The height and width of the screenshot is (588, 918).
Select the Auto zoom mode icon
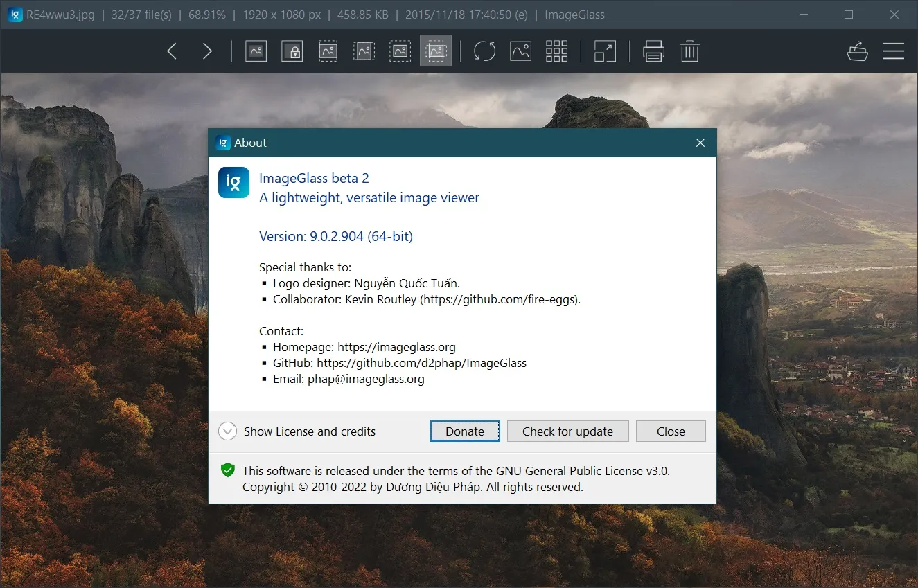click(256, 51)
